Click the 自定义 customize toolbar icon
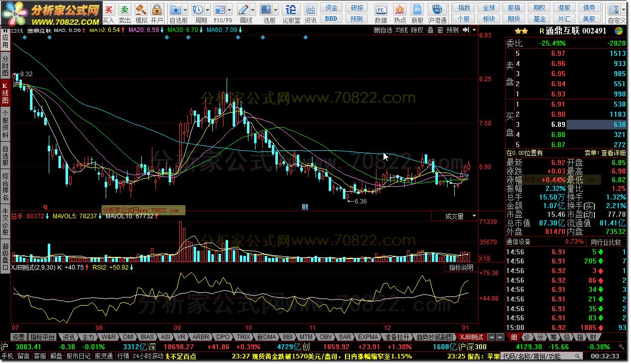Image resolution: width=631 pixels, height=364 pixels. (614, 10)
